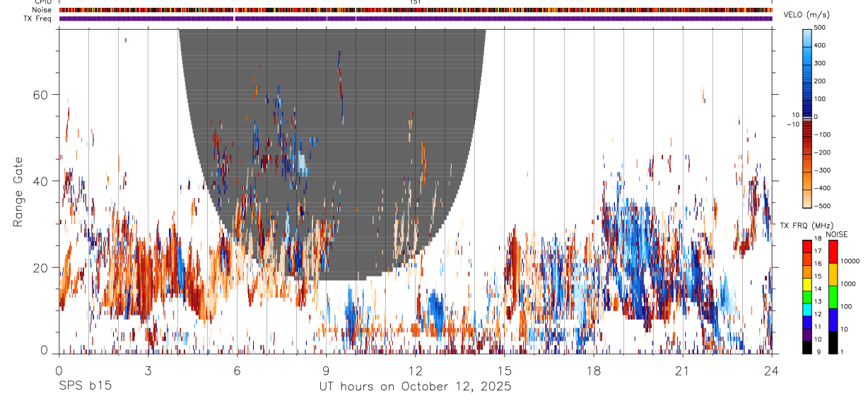Click the yellow segment of NOISE colorbar
Image resolution: width=868 pixels, height=401 pixels.
[x=833, y=274]
